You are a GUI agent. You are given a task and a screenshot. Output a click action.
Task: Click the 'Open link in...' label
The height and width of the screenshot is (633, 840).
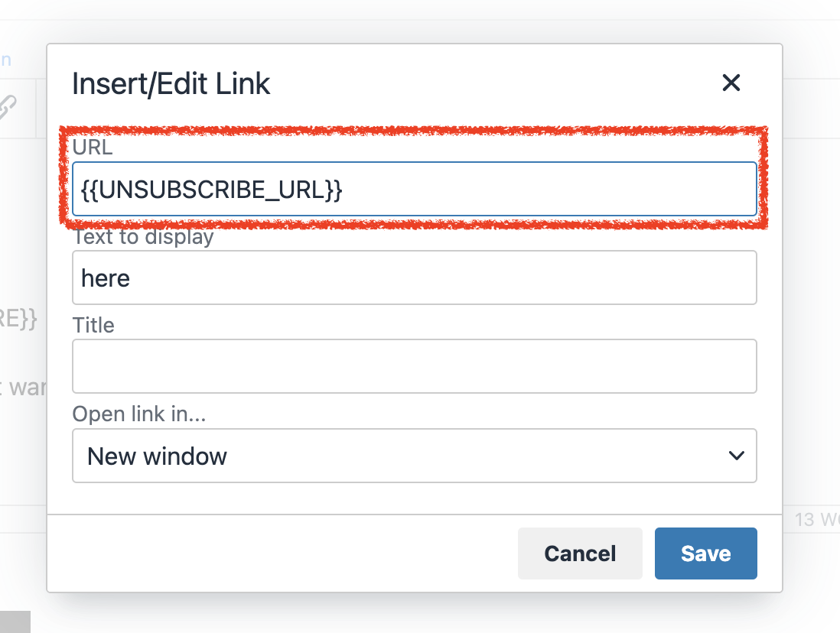[139, 414]
